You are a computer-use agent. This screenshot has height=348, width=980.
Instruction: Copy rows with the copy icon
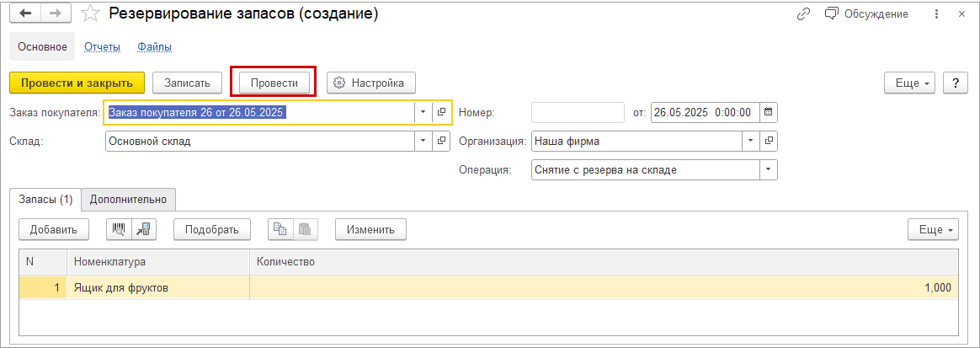280,229
